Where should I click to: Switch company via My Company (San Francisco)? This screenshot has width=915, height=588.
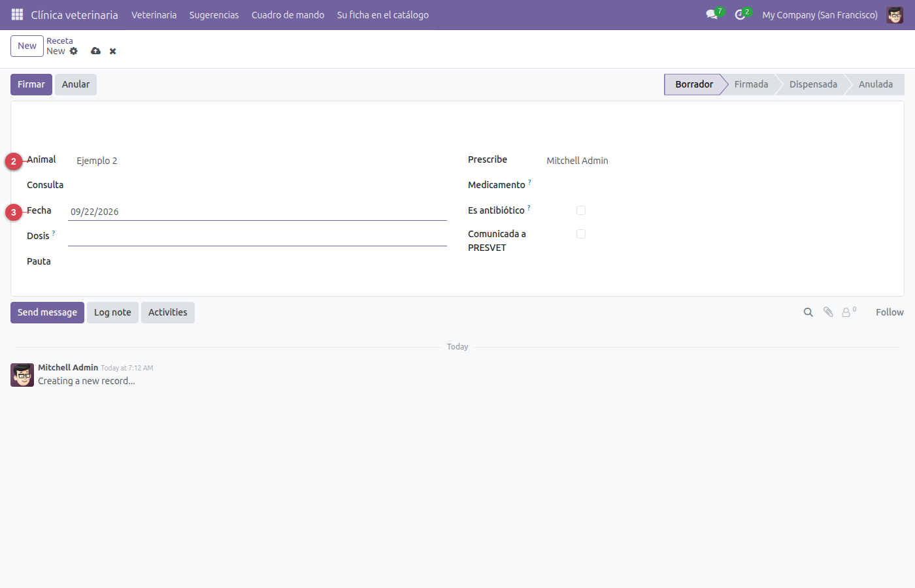[x=820, y=15]
